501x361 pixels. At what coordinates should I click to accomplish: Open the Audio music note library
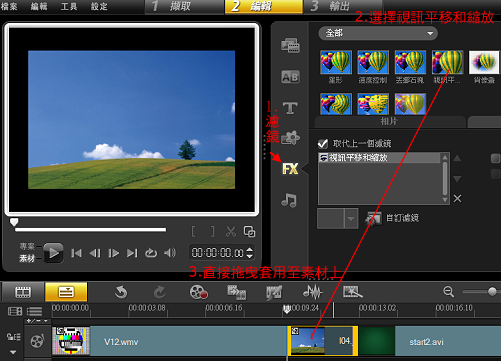(x=289, y=200)
